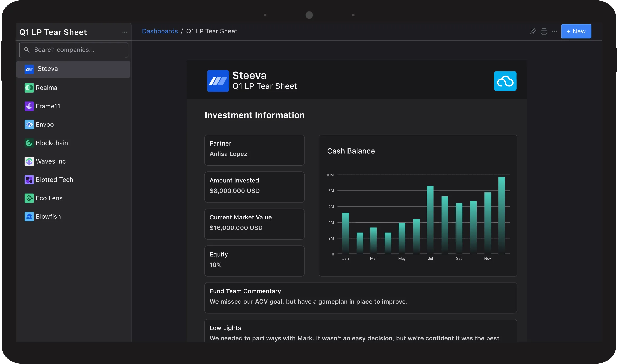Select Blotted Tech in sidebar
Screen dimensions: 617x364
click(54, 180)
